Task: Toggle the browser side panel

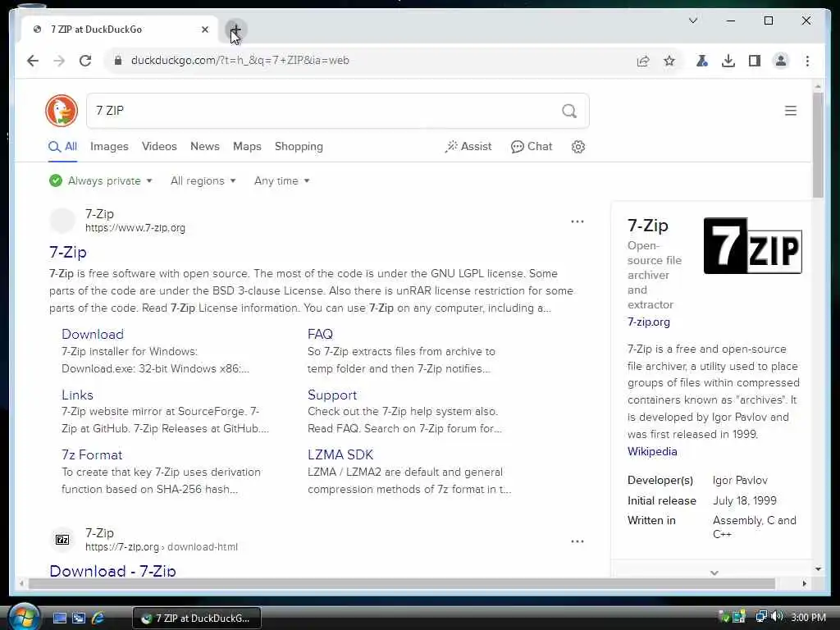Action: tap(755, 61)
